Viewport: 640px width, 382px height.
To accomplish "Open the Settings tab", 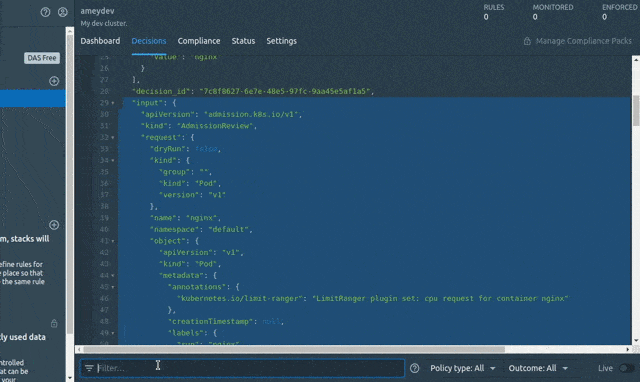I will pyautogui.click(x=281, y=41).
